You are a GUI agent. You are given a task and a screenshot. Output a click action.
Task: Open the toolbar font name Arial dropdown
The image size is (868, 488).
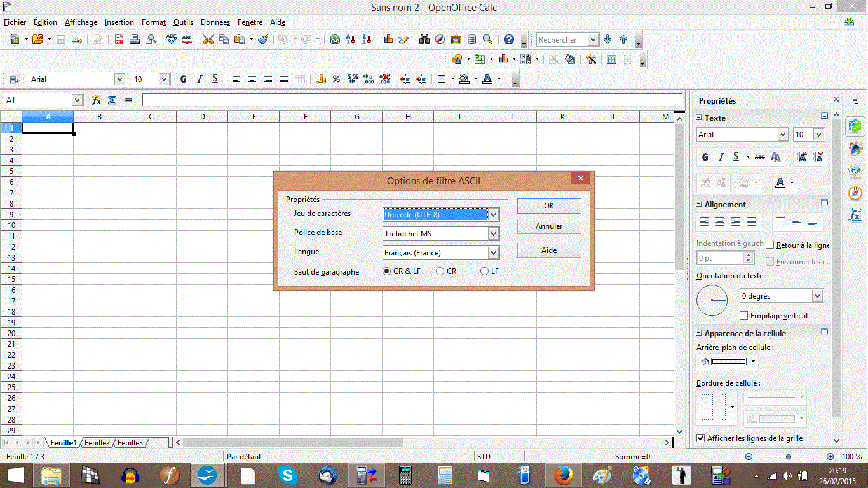(x=119, y=79)
